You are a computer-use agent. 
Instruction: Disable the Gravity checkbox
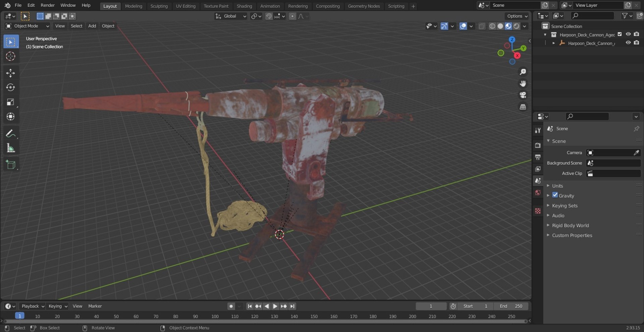coord(555,195)
